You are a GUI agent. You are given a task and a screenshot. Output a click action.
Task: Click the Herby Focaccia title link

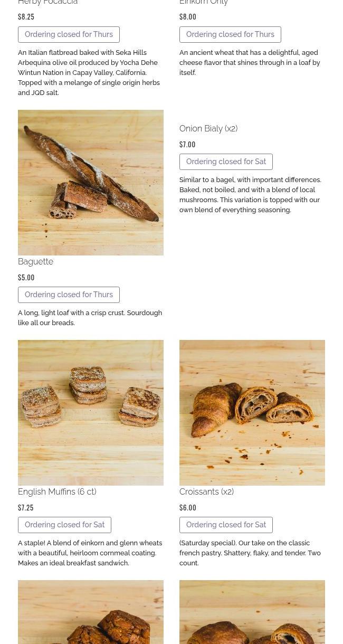[47, 3]
